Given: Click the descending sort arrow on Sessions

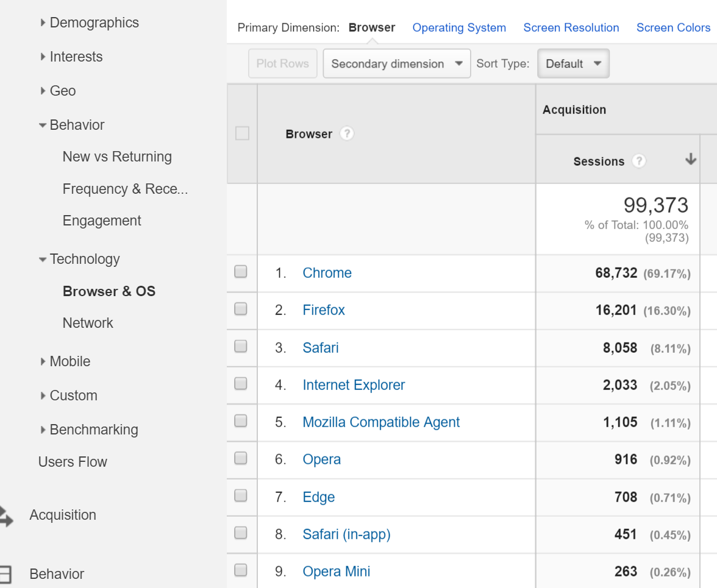Looking at the screenshot, I should coord(690,161).
